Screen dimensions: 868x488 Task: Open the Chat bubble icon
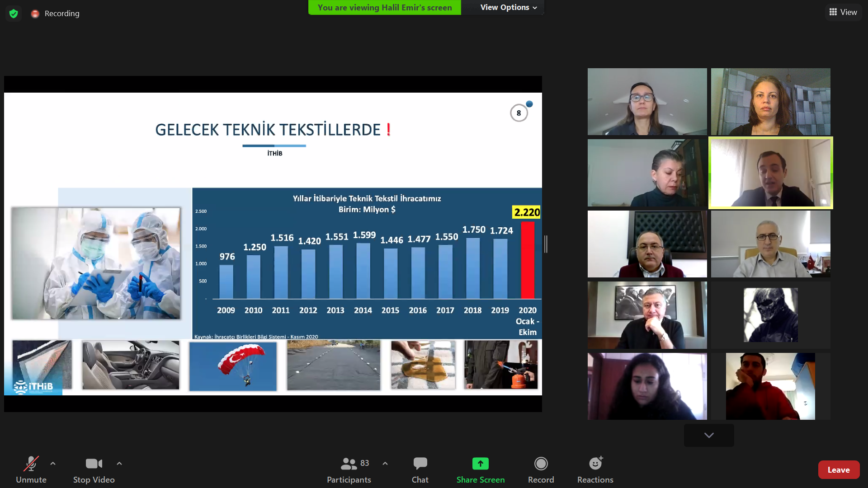point(420,464)
